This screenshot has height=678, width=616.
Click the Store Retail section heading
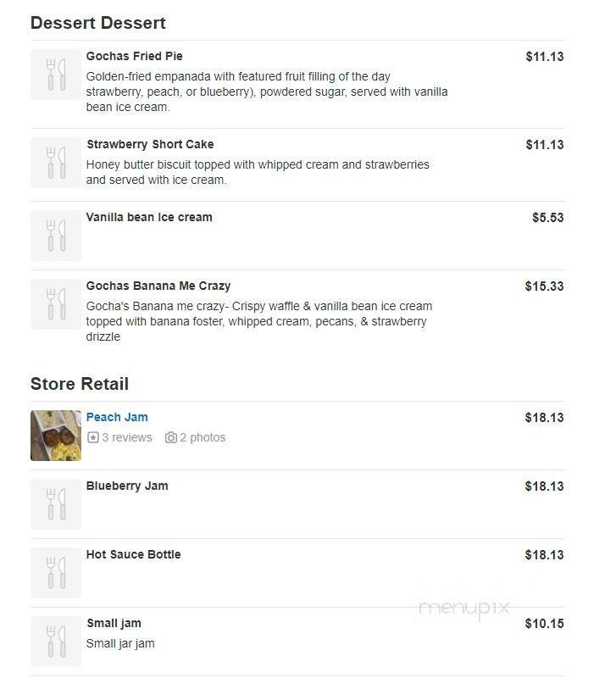pyautogui.click(x=80, y=384)
